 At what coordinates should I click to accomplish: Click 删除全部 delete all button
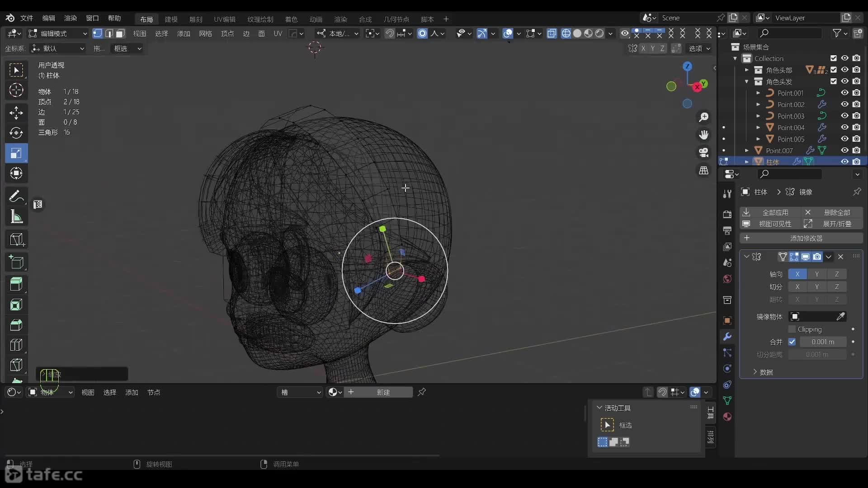(x=832, y=212)
